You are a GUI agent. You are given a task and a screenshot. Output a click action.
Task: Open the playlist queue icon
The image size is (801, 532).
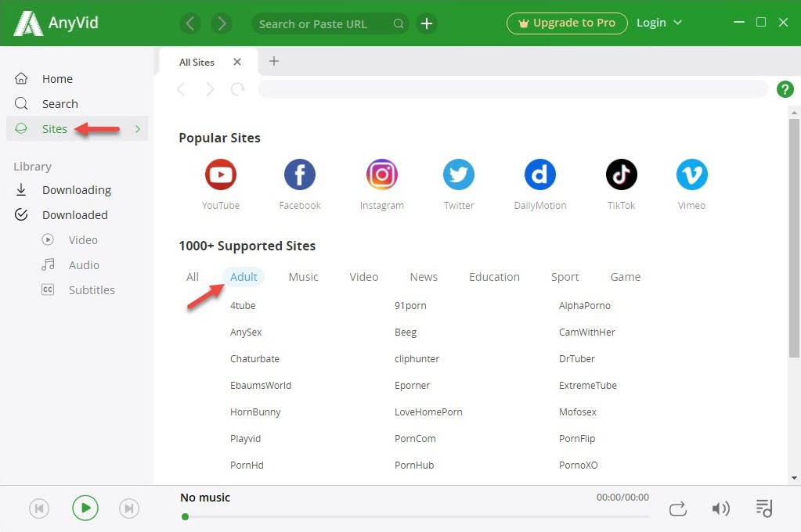pyautogui.click(x=764, y=508)
